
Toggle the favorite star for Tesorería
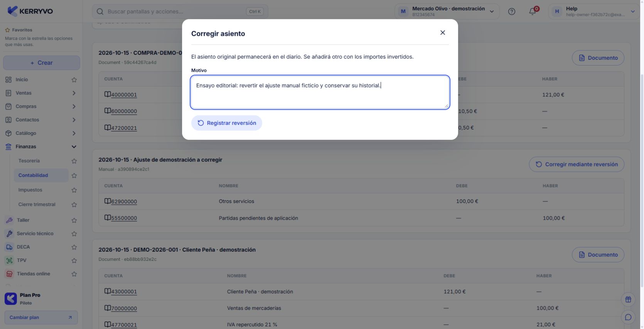[74, 161]
